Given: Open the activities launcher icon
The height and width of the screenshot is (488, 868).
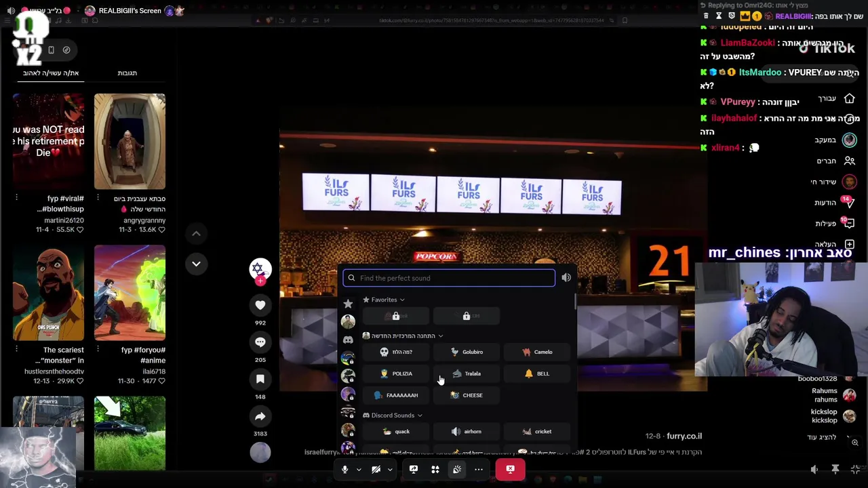Looking at the screenshot, I should [x=435, y=469].
